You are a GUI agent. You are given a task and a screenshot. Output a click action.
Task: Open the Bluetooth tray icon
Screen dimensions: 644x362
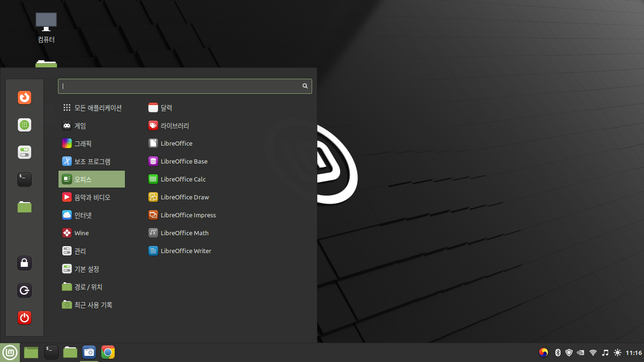click(557, 353)
